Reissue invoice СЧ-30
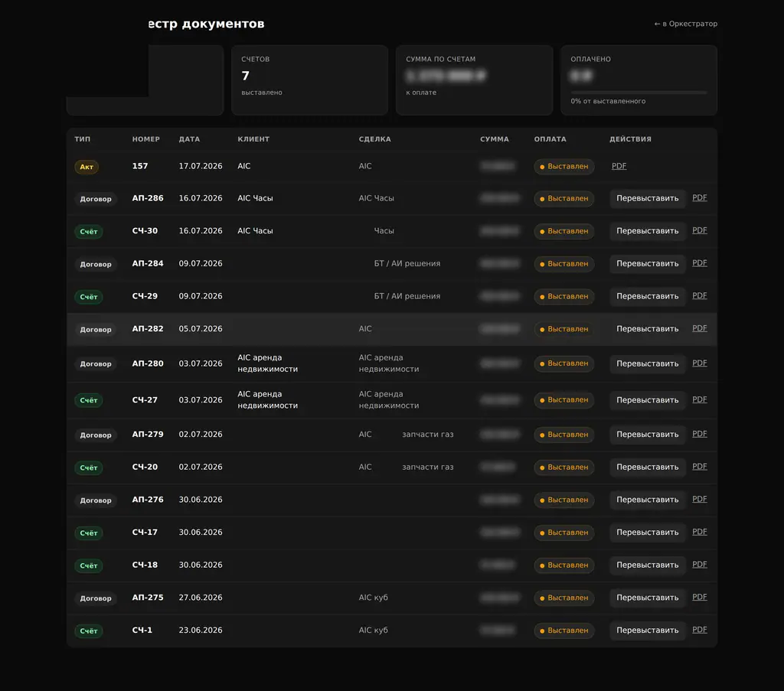The width and height of the screenshot is (784, 691). [x=647, y=231]
